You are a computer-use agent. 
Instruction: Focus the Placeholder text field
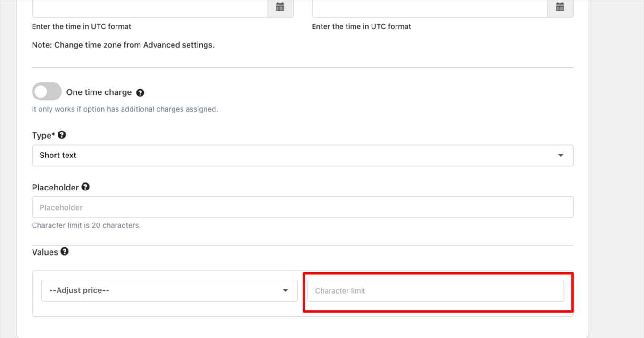click(303, 207)
